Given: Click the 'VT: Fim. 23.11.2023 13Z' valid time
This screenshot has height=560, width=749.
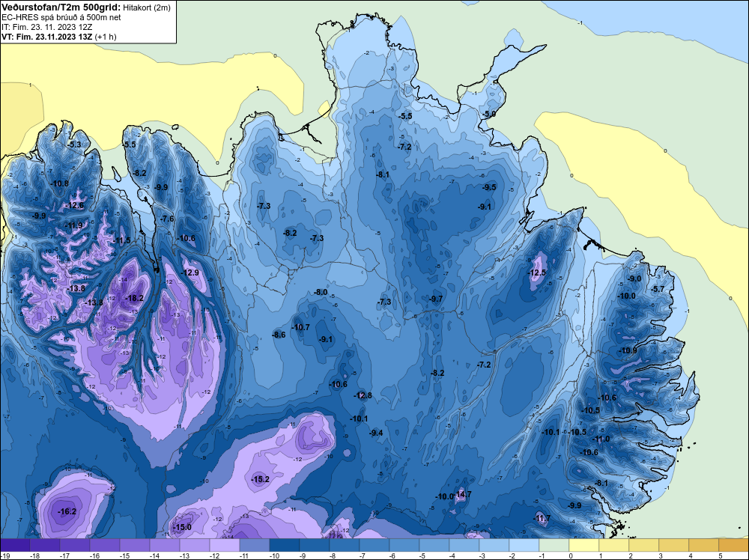Looking at the screenshot, I should point(47,36).
